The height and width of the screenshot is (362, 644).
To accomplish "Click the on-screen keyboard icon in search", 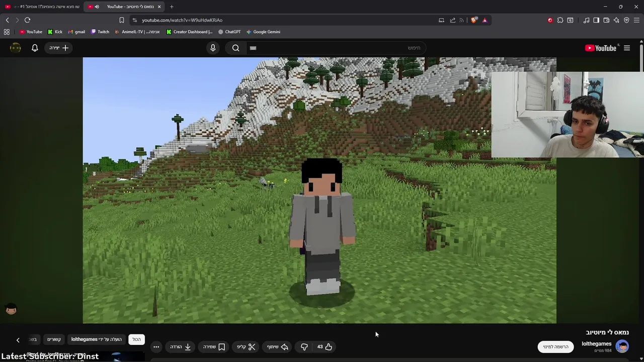I will [x=253, y=48].
